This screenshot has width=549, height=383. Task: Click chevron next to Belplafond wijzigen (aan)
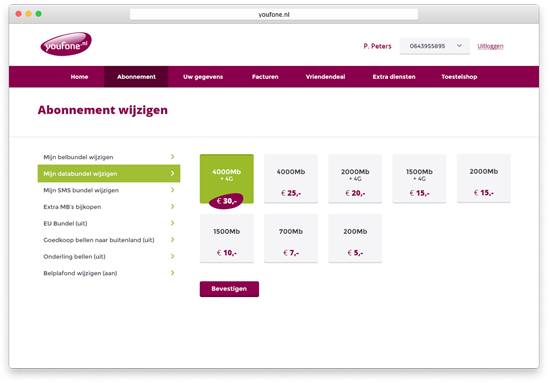[x=172, y=272]
